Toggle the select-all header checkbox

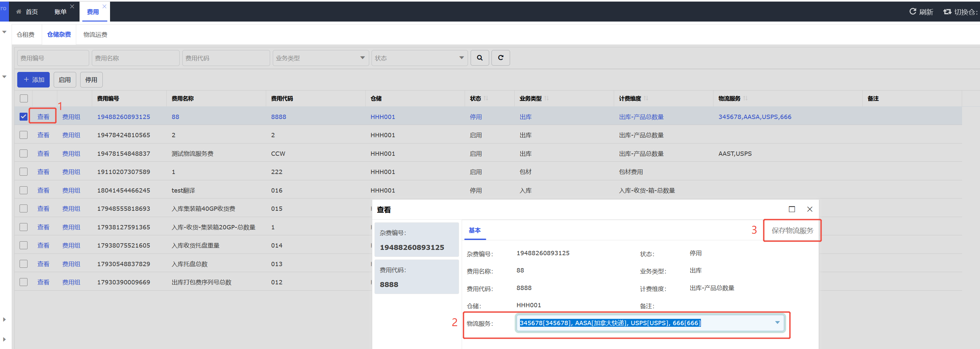(x=24, y=98)
